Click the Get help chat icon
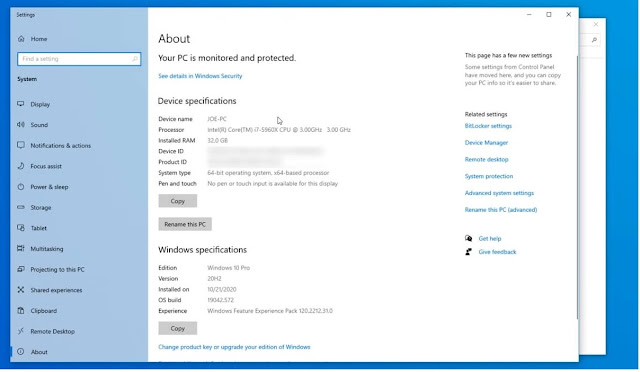The image size is (640, 372). coord(469,238)
